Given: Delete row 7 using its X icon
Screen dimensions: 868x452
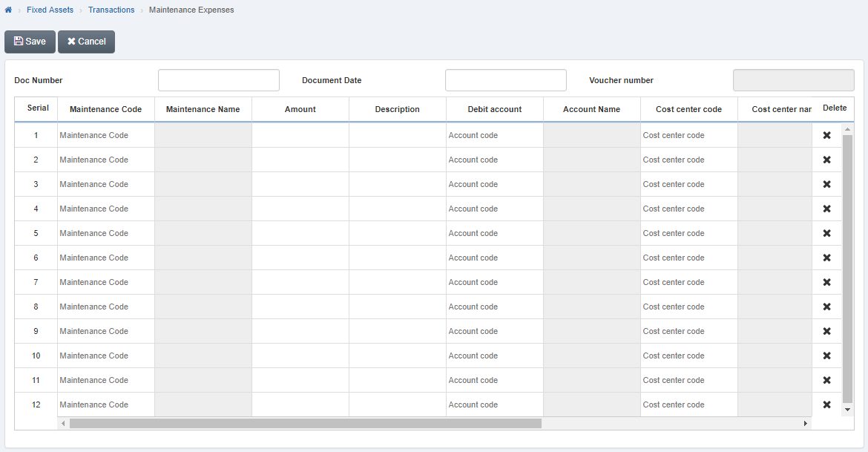Looking at the screenshot, I should point(826,282).
